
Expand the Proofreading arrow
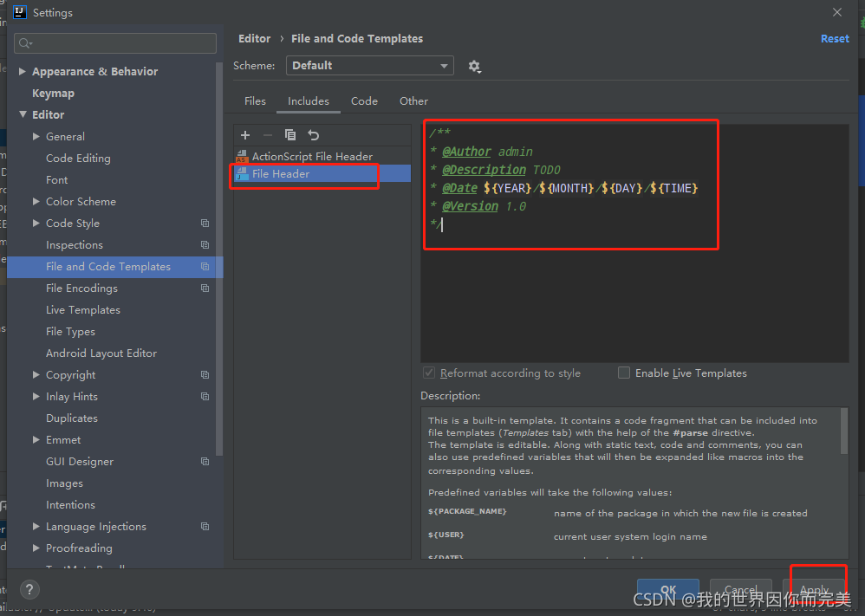(36, 548)
